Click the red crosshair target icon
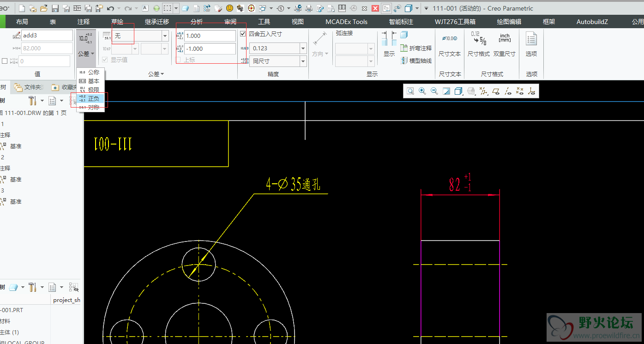Screen dimensions: 644x344 point(252,8)
